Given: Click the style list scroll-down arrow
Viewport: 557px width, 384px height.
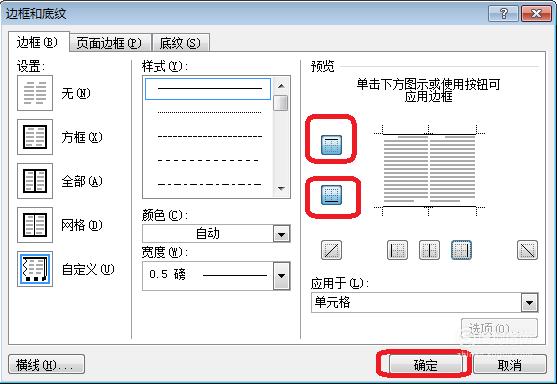Looking at the screenshot, I should 281,188.
